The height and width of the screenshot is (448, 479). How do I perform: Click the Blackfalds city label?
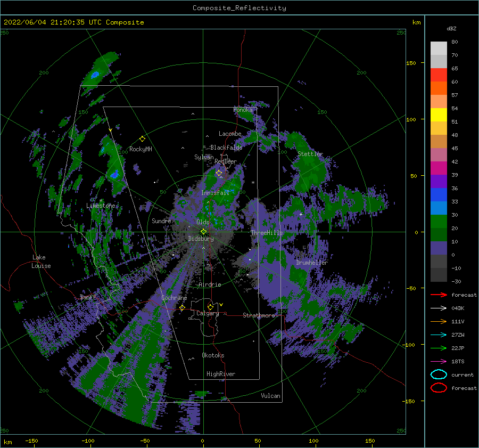click(226, 148)
